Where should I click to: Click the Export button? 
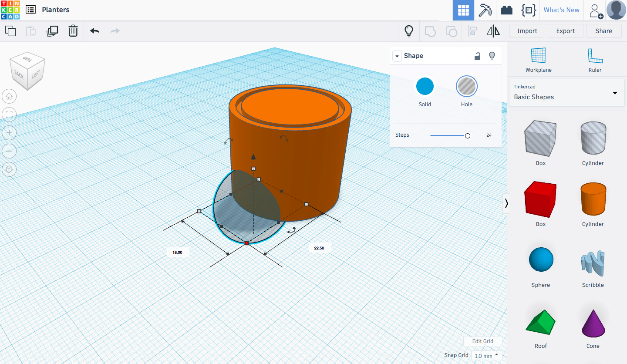[566, 31]
